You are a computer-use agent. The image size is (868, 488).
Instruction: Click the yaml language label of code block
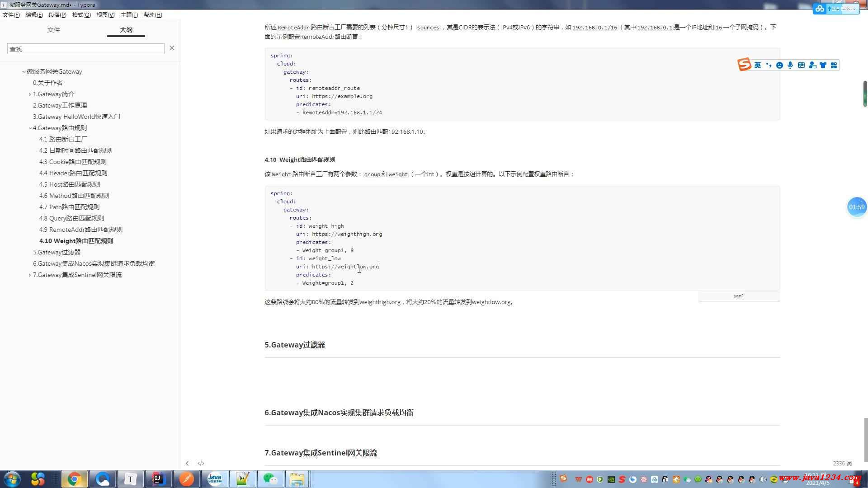739,296
